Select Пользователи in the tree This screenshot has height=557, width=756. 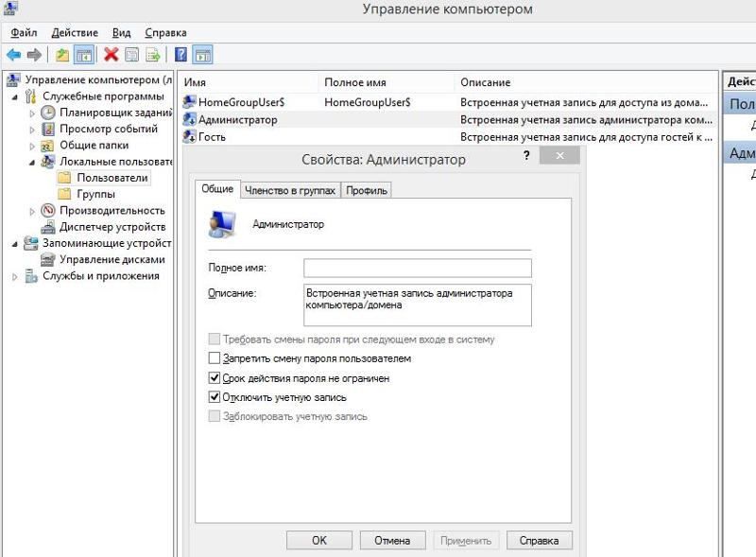112,178
